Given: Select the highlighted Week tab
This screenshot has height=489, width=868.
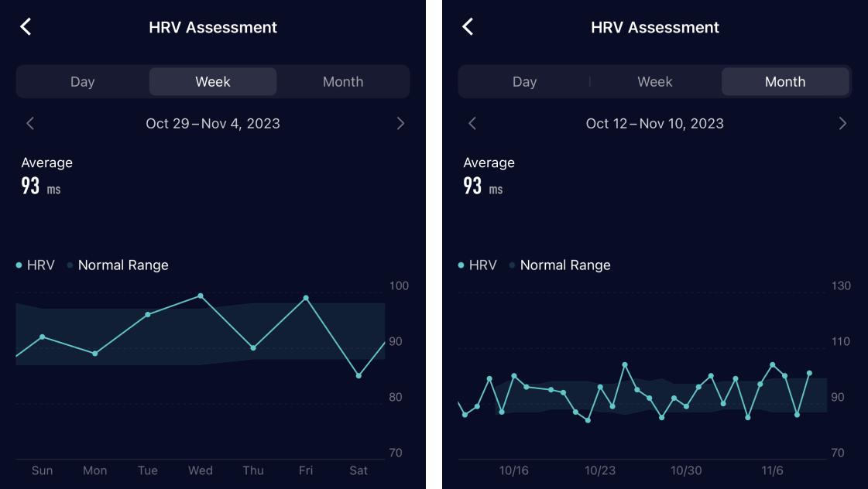Looking at the screenshot, I should click(x=213, y=81).
